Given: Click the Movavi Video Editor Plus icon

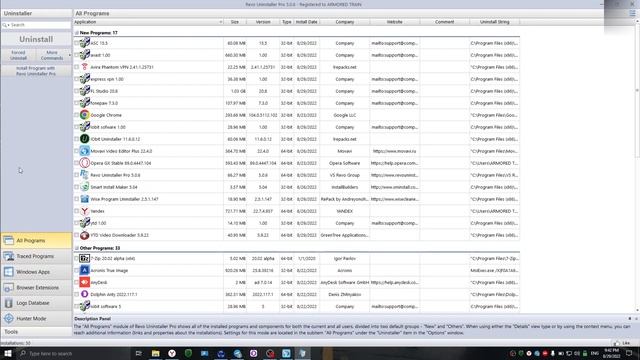Looking at the screenshot, I should click(84, 151).
